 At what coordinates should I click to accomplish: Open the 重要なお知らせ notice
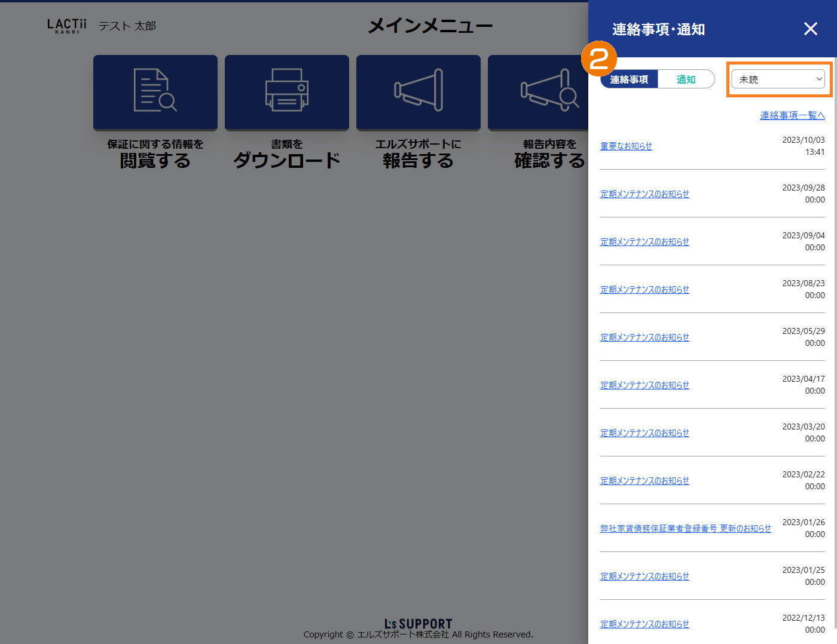(x=626, y=146)
